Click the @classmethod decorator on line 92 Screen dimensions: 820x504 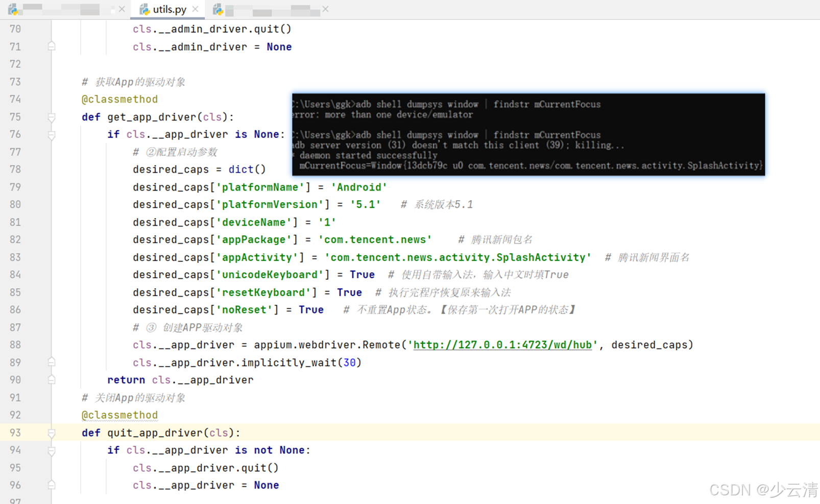119,415
